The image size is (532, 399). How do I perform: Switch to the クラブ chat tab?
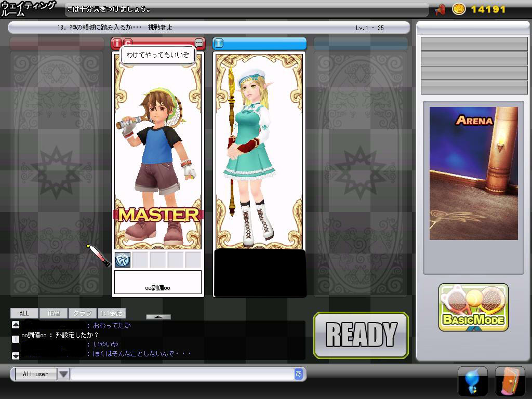82,313
